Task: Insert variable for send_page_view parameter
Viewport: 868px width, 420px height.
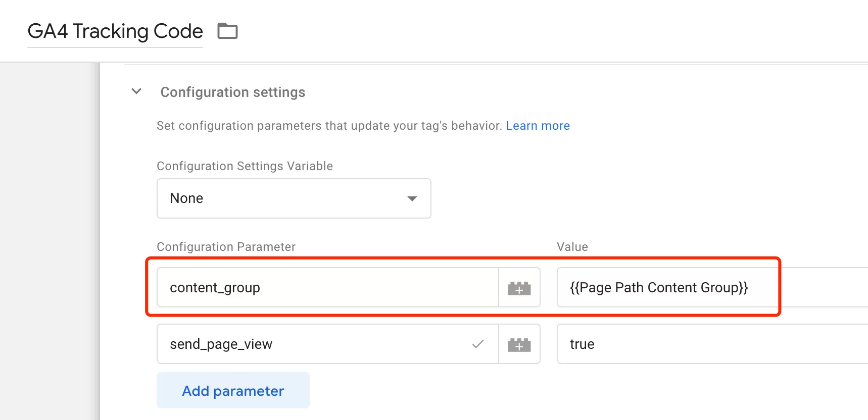Action: (519, 344)
